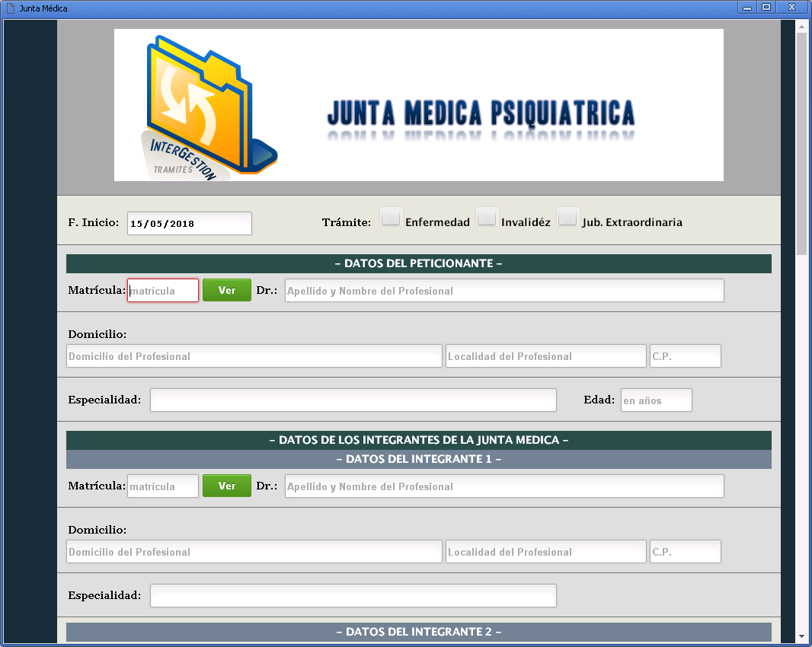
Task: Click petitioner Apellido y Nombre field
Action: pyautogui.click(x=504, y=290)
